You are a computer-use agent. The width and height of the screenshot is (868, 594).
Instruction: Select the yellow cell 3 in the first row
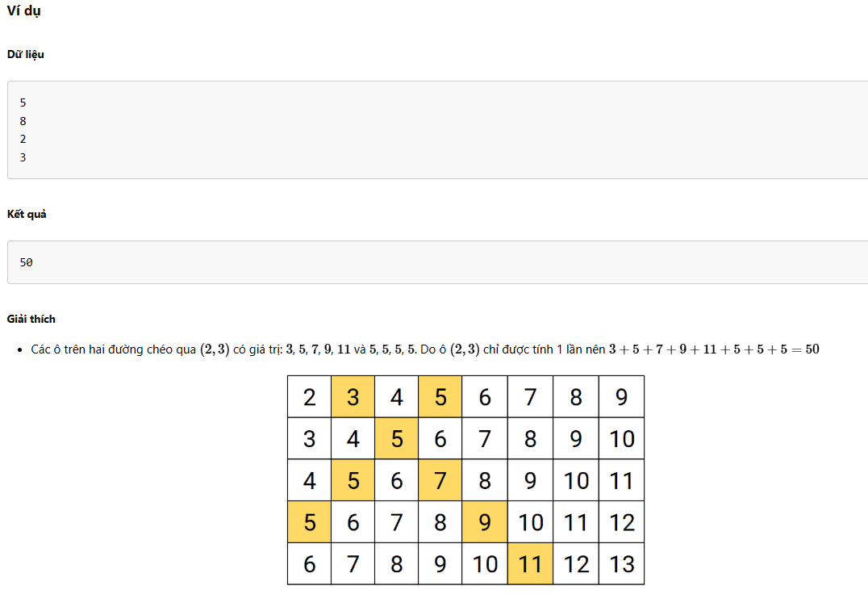353,397
